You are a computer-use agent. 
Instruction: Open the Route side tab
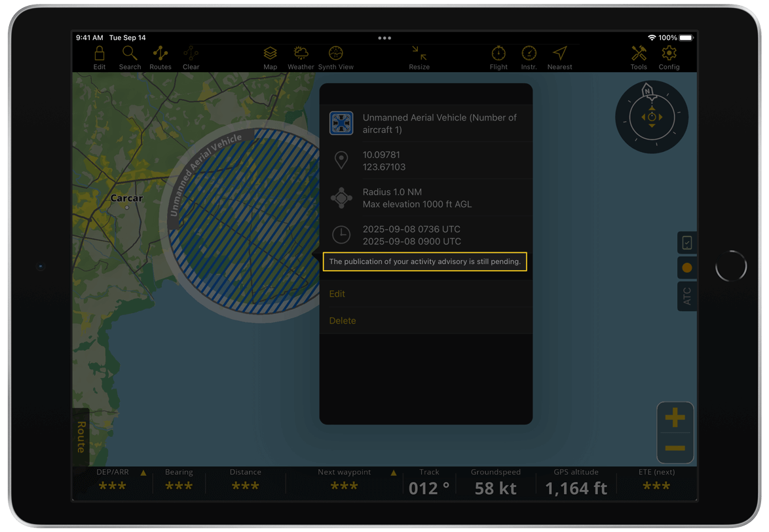[x=81, y=437]
